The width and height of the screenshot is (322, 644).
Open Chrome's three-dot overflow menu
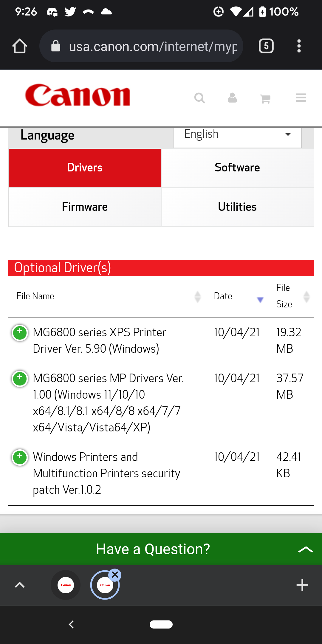tap(299, 46)
